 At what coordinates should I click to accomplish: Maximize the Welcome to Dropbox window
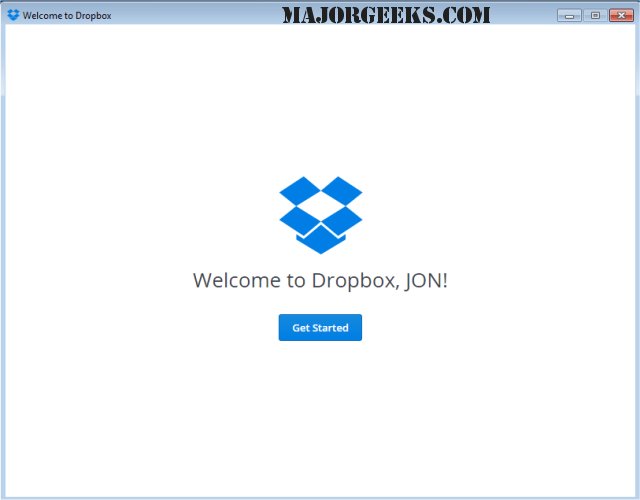[595, 16]
